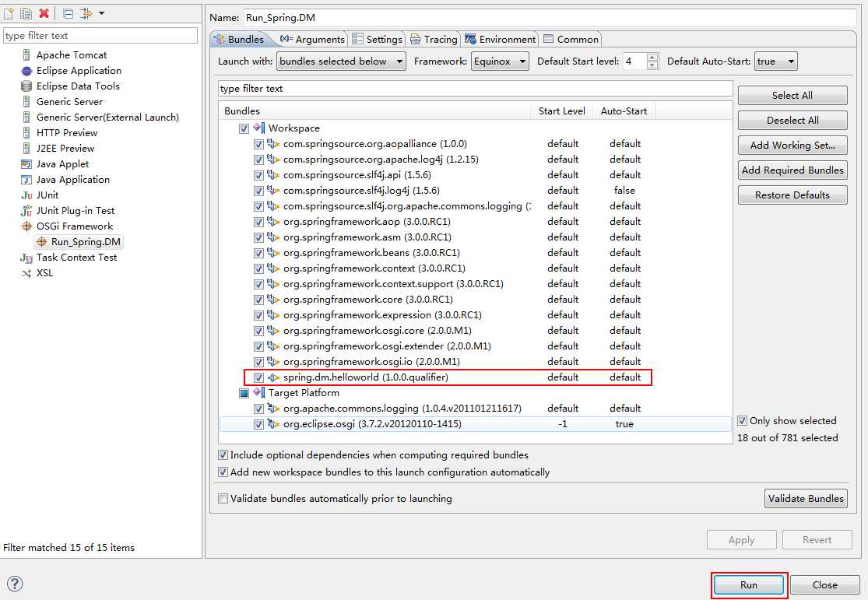Toggle Only show selected checkbox
The image size is (868, 600).
tap(743, 421)
